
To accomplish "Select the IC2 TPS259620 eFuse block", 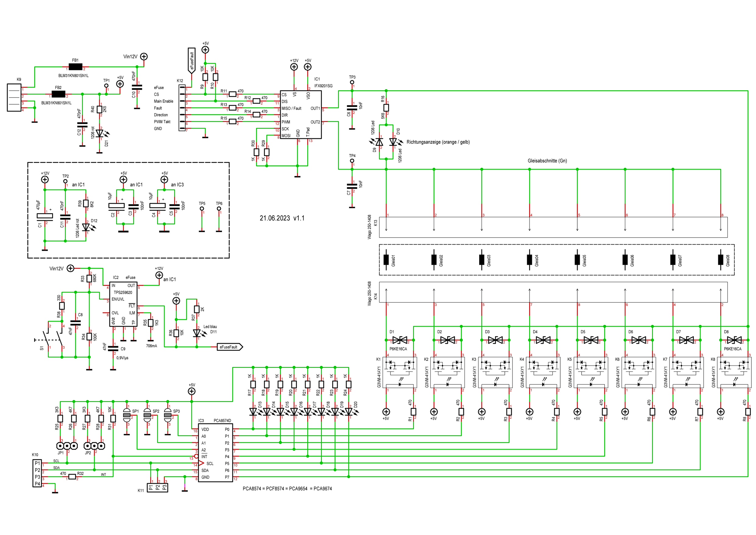I will tap(123, 304).
